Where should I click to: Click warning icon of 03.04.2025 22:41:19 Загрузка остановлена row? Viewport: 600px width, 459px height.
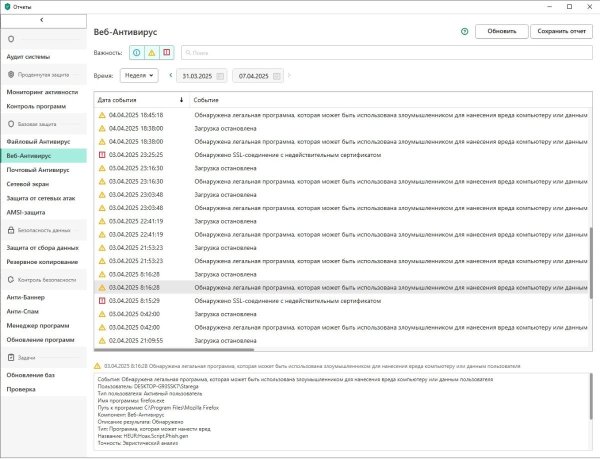[x=102, y=221]
